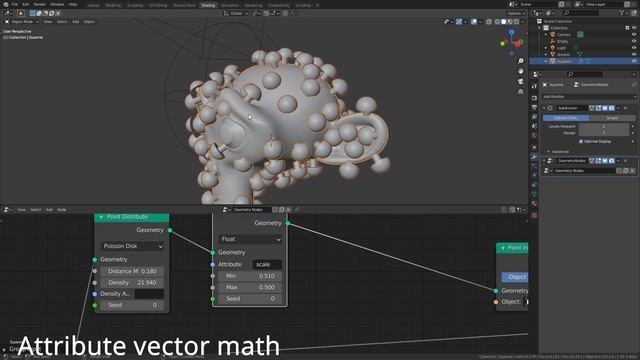Unlink the Geometry Nodes group X icon

pyautogui.click(x=632, y=171)
